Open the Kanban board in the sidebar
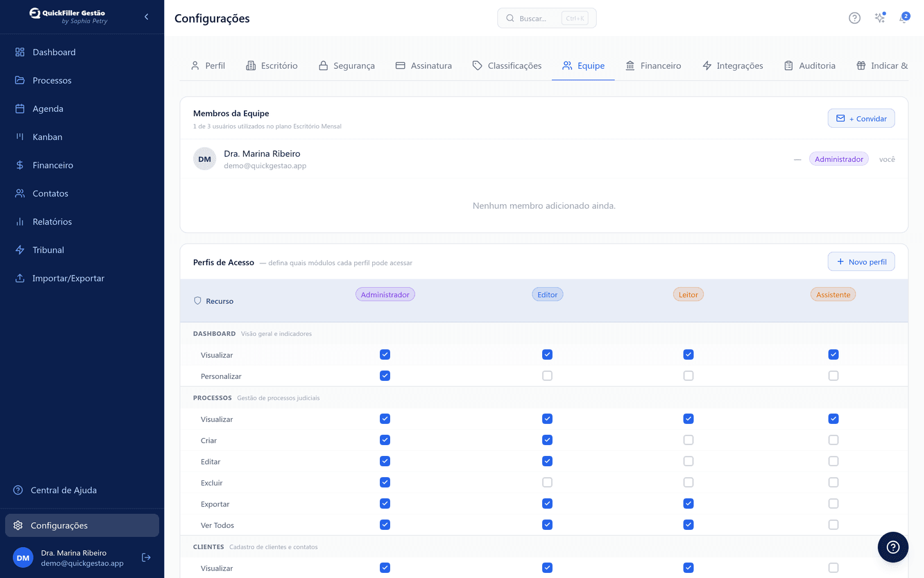924x578 pixels. [82, 137]
